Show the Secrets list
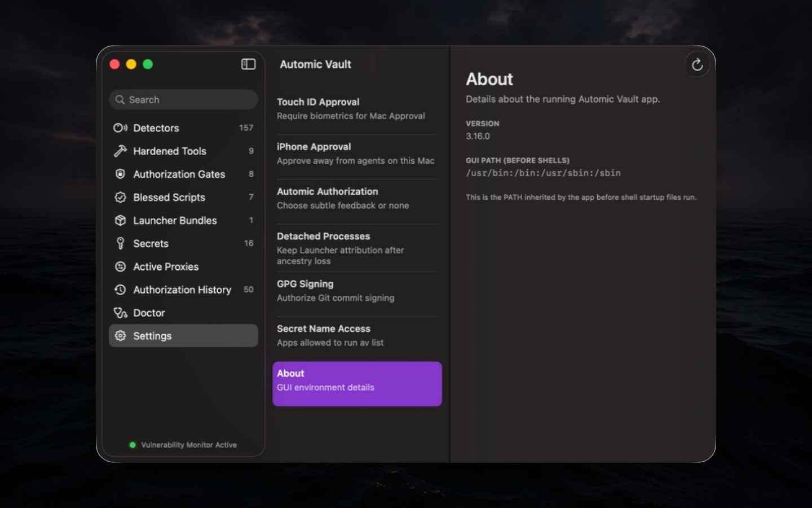812x508 pixels. tap(183, 244)
